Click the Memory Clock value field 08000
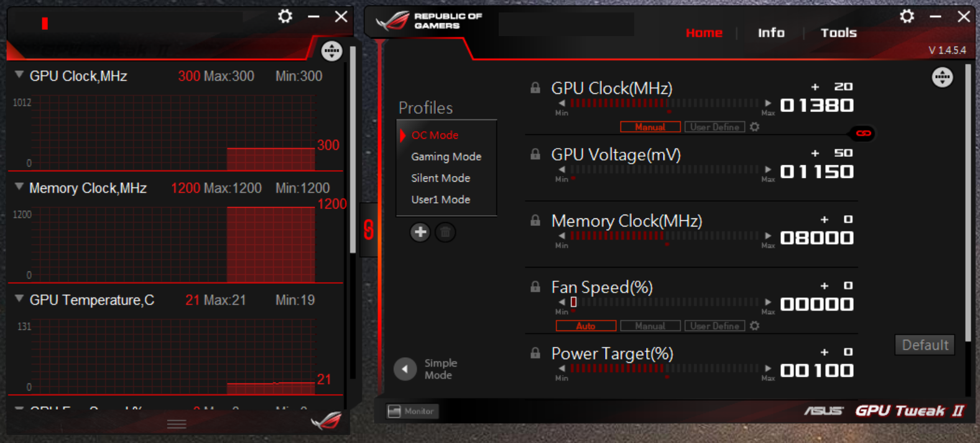The height and width of the screenshot is (443, 980). pyautogui.click(x=817, y=238)
